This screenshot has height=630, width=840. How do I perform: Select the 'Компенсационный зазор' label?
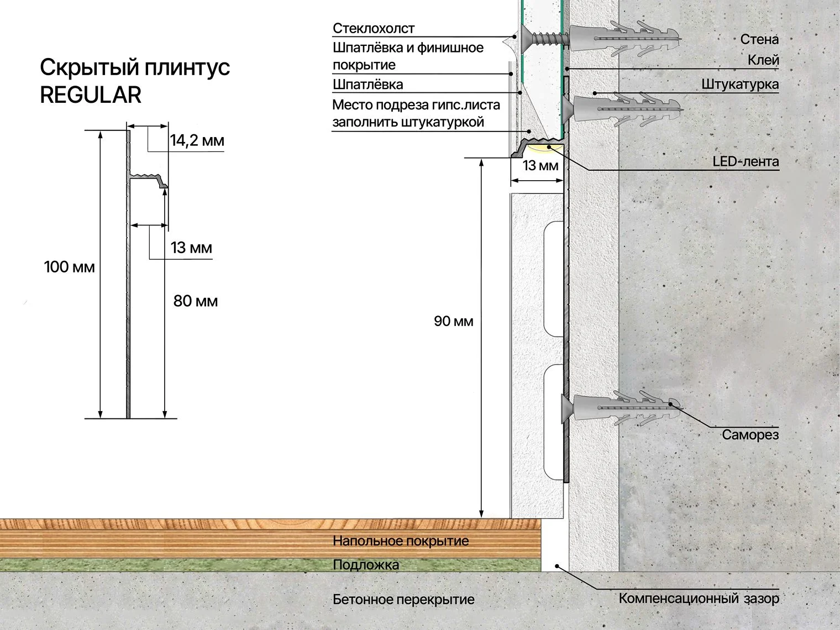(699, 599)
